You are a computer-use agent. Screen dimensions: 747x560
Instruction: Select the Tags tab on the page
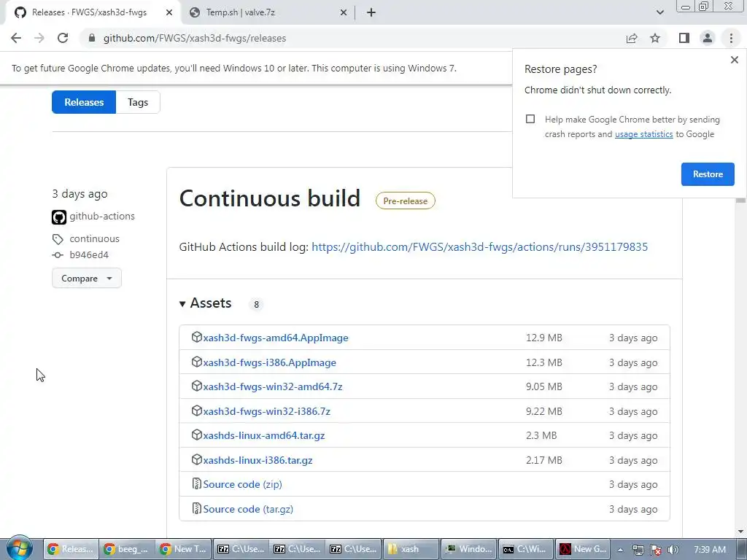(138, 102)
